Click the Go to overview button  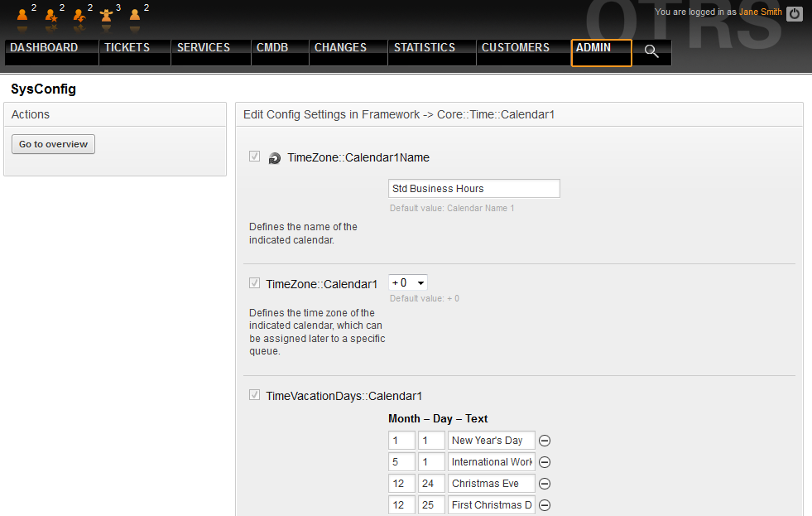(54, 144)
